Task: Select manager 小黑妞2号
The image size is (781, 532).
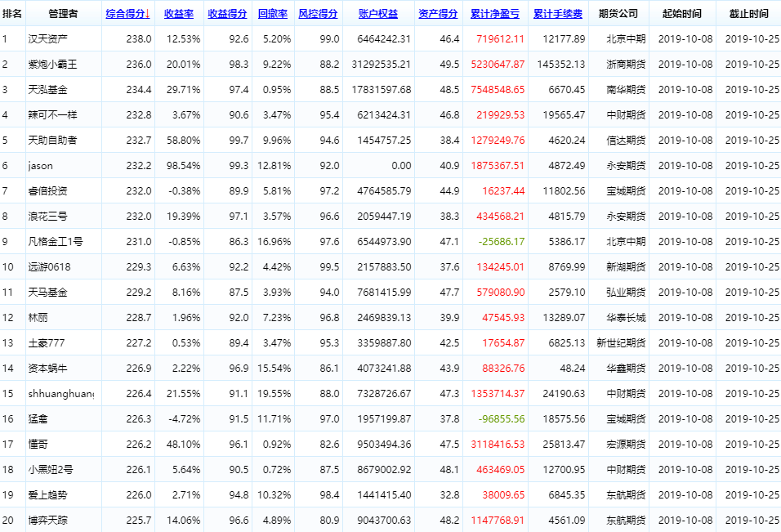Action: [51, 470]
